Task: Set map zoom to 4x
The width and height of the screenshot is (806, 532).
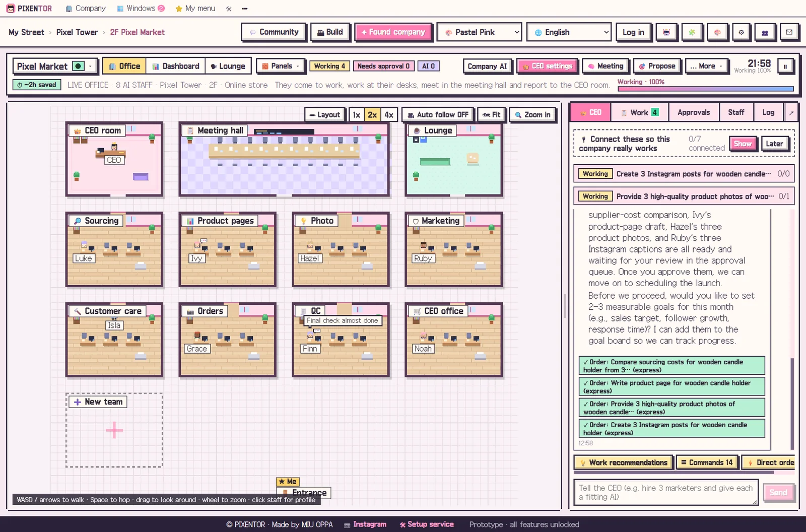Action: [x=389, y=115]
